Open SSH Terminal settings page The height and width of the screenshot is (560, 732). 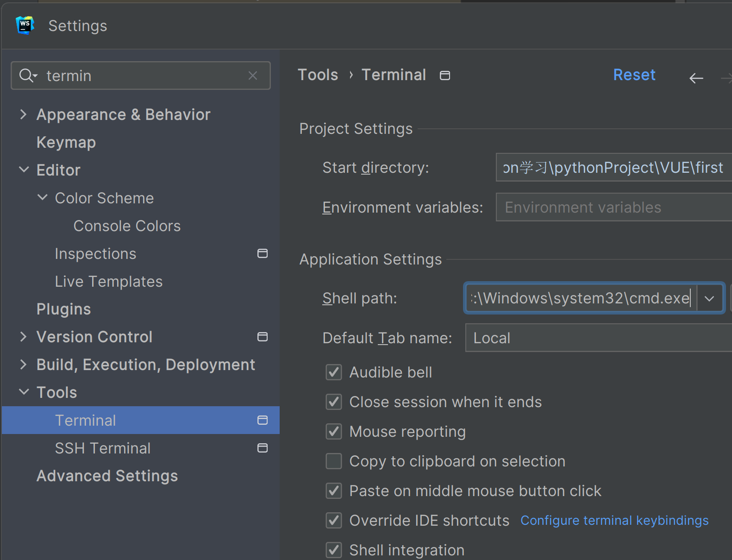click(103, 448)
